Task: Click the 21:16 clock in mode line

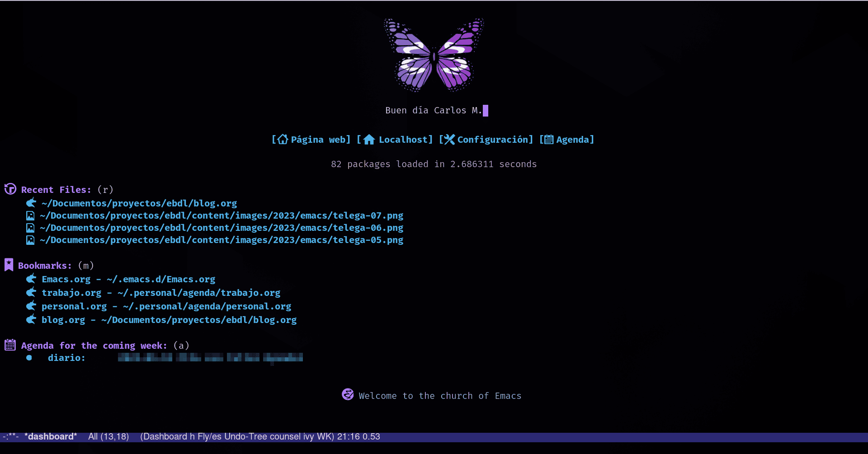Action: (348, 436)
